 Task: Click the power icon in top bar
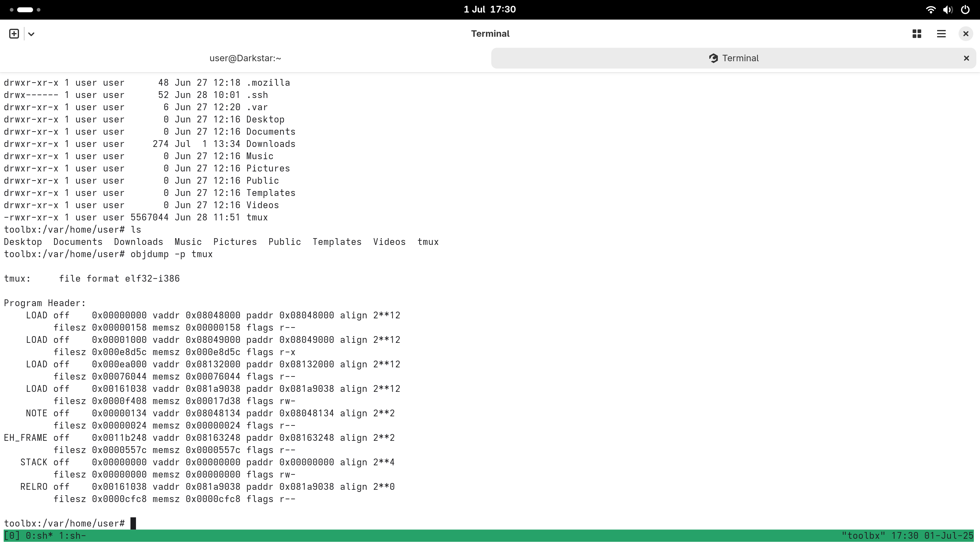[x=965, y=9]
